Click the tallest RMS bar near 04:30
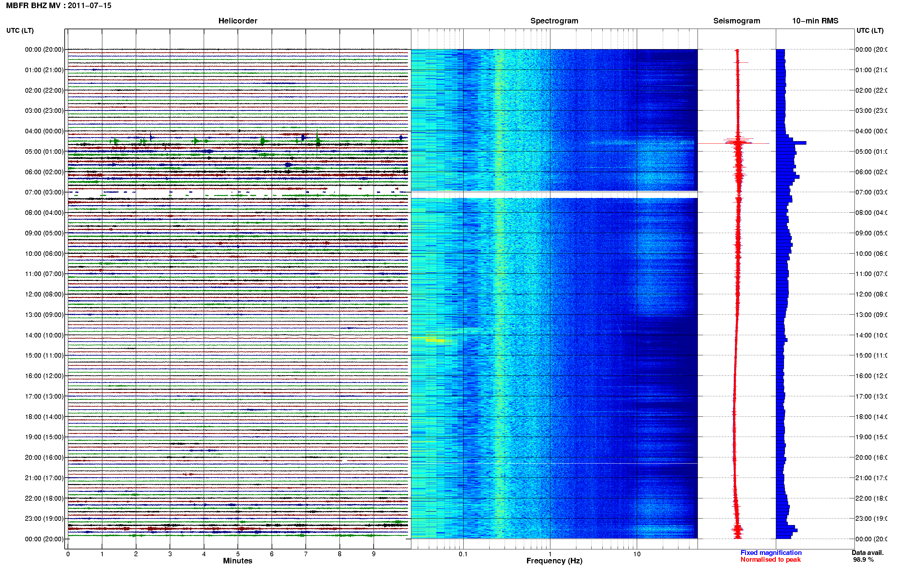This screenshot has height=578, width=924. click(791, 143)
